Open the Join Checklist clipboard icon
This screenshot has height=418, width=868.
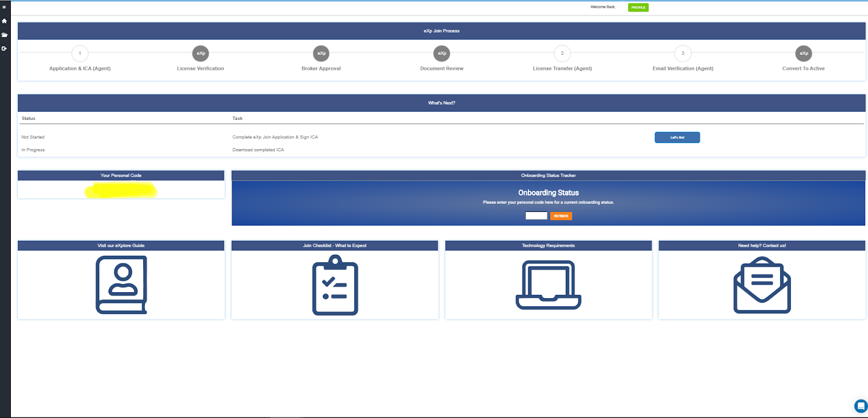(335, 285)
